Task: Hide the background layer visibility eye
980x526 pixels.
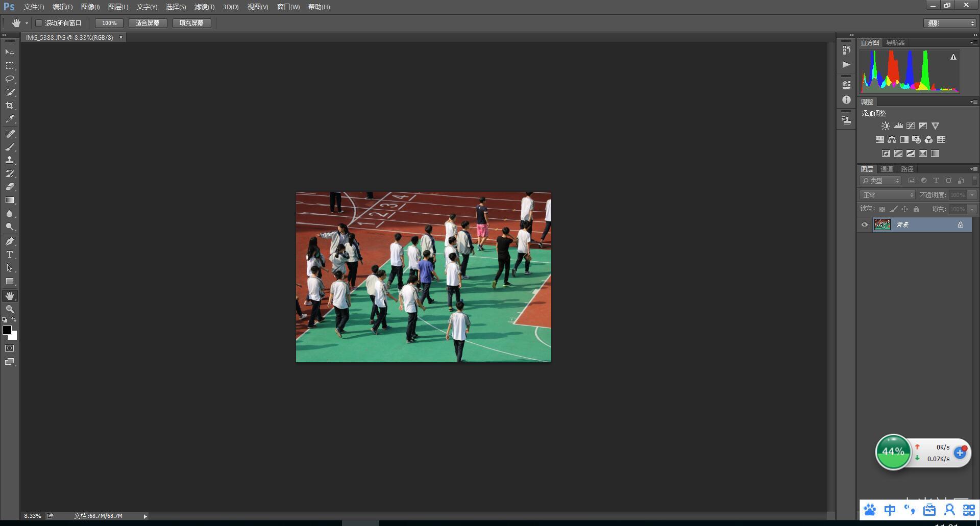Action: pos(865,224)
